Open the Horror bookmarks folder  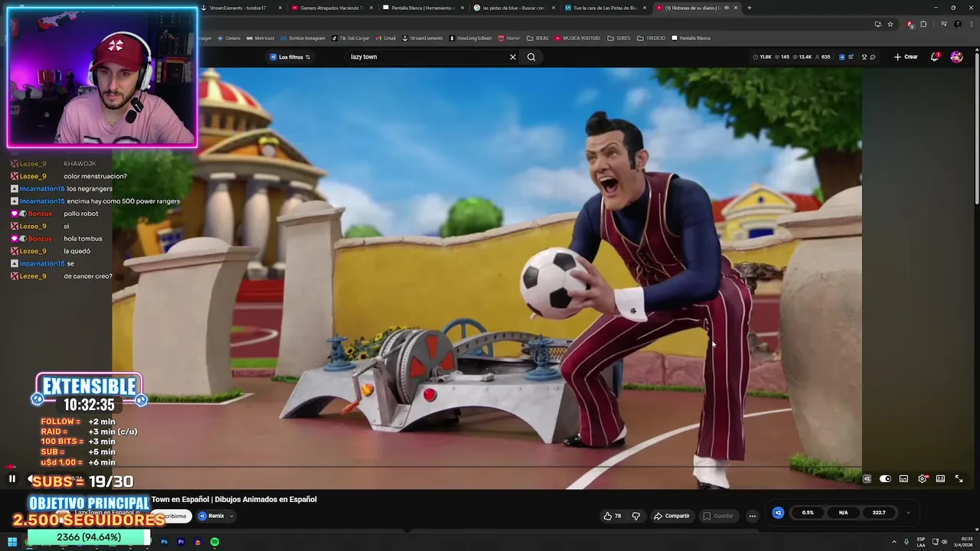pyautogui.click(x=509, y=37)
